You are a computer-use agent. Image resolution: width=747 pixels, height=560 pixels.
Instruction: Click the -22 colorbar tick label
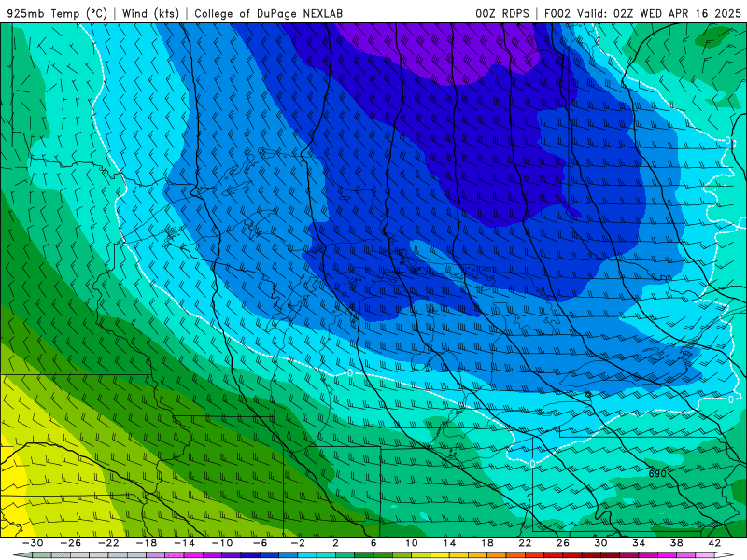(x=108, y=543)
